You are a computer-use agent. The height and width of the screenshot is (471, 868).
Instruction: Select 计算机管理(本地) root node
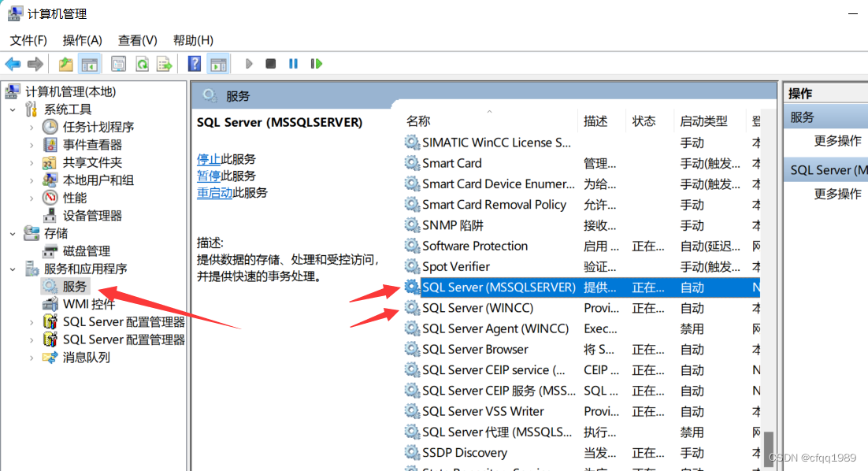point(70,92)
